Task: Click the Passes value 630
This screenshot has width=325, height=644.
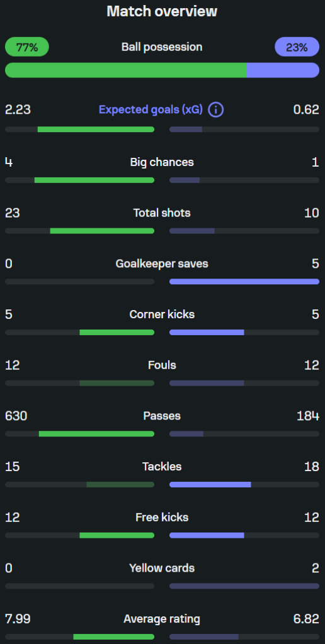Action: point(16,416)
